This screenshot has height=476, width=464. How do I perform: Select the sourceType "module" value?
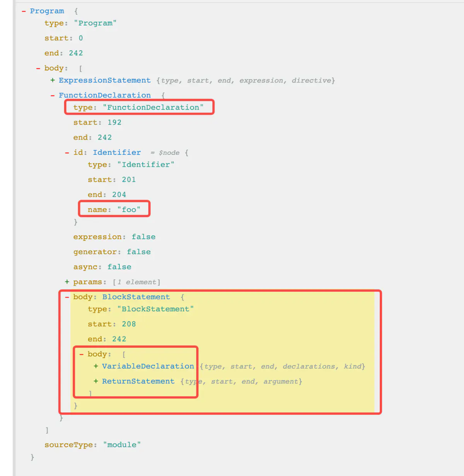(x=122, y=445)
